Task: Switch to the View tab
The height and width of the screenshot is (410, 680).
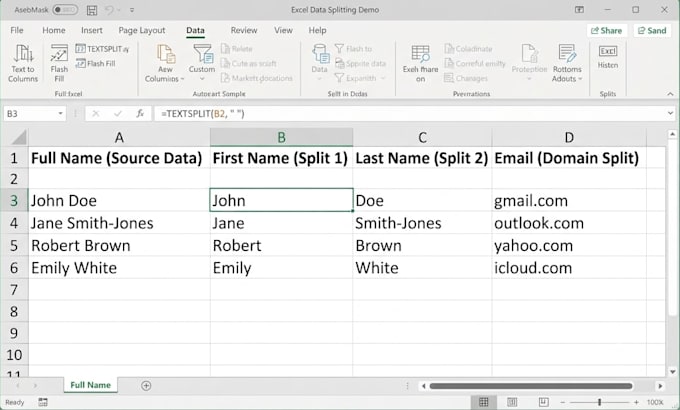Action: [283, 30]
